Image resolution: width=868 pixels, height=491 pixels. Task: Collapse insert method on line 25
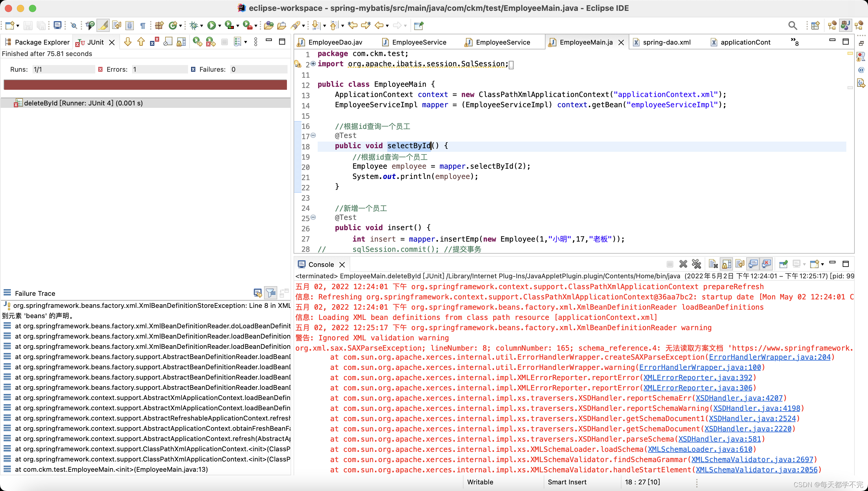(313, 217)
